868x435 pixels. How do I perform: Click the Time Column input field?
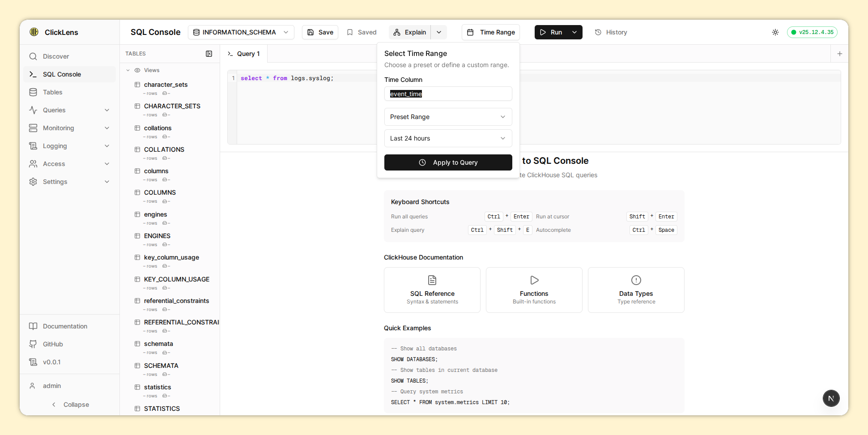pyautogui.click(x=448, y=94)
